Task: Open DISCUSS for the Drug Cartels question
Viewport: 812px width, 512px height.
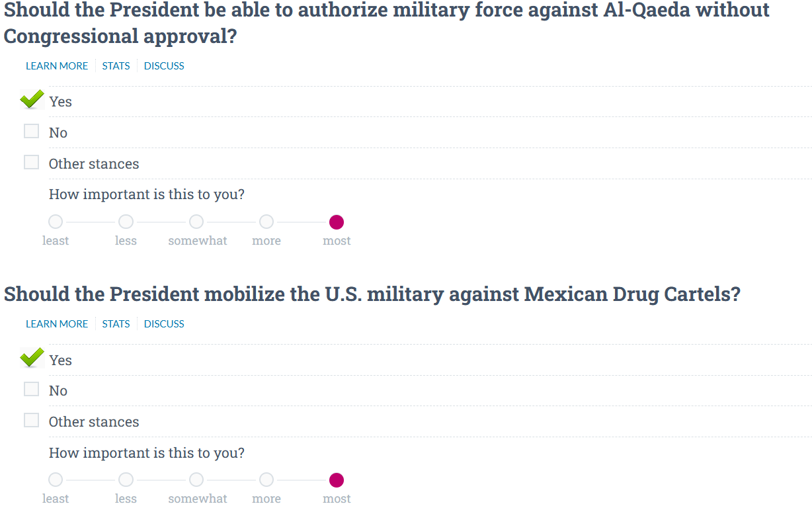Action: click(x=164, y=323)
